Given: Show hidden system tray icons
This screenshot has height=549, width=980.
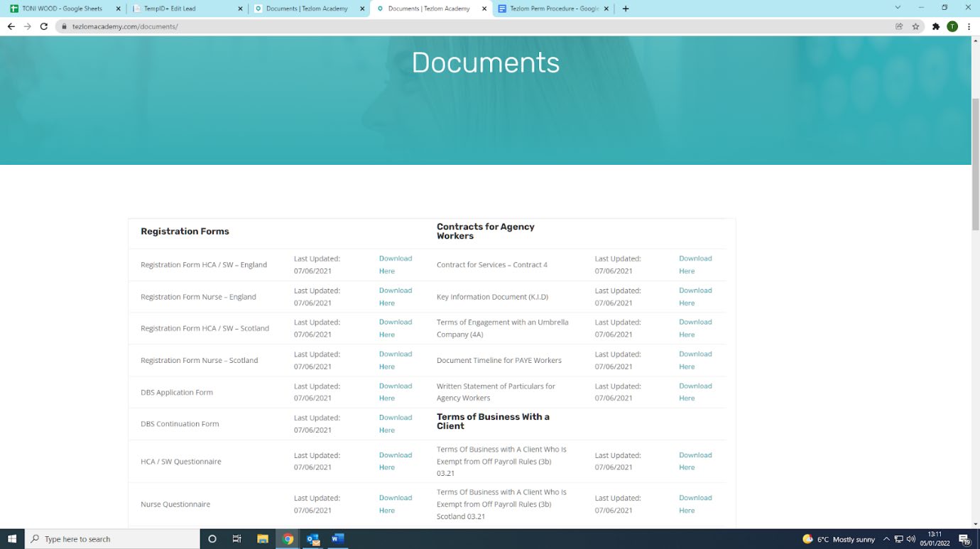Looking at the screenshot, I should pyautogui.click(x=886, y=539).
